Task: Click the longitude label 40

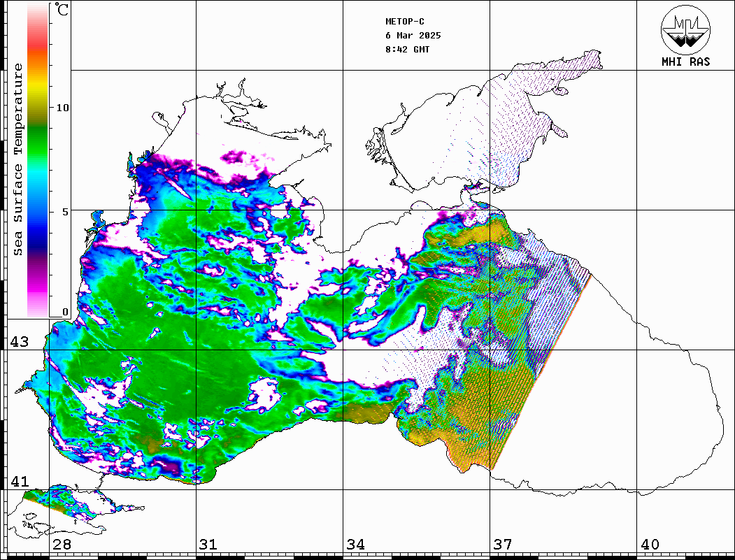Action: pos(650,545)
